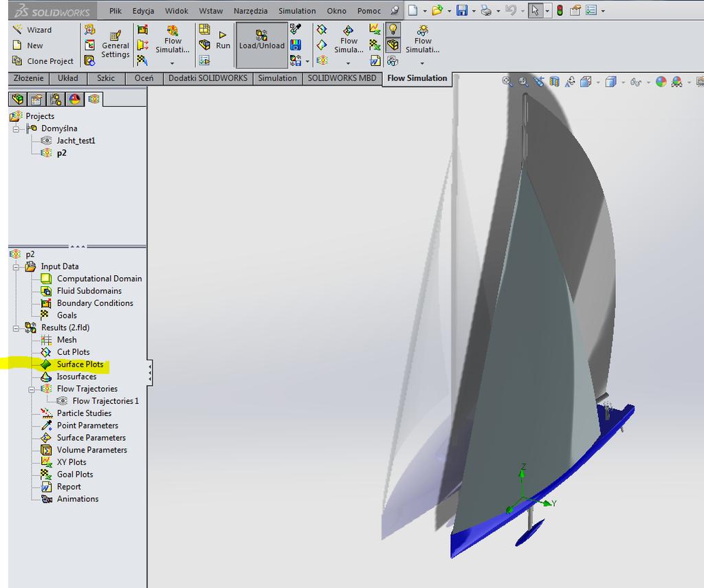Screen dimensions: 704x588
Task: Click the Hide/Show Items glasses icon
Action: [x=635, y=82]
